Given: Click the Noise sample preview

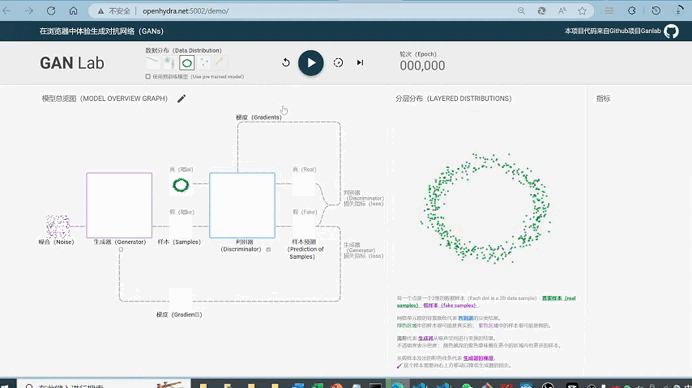Looking at the screenshot, I should click(x=58, y=226).
